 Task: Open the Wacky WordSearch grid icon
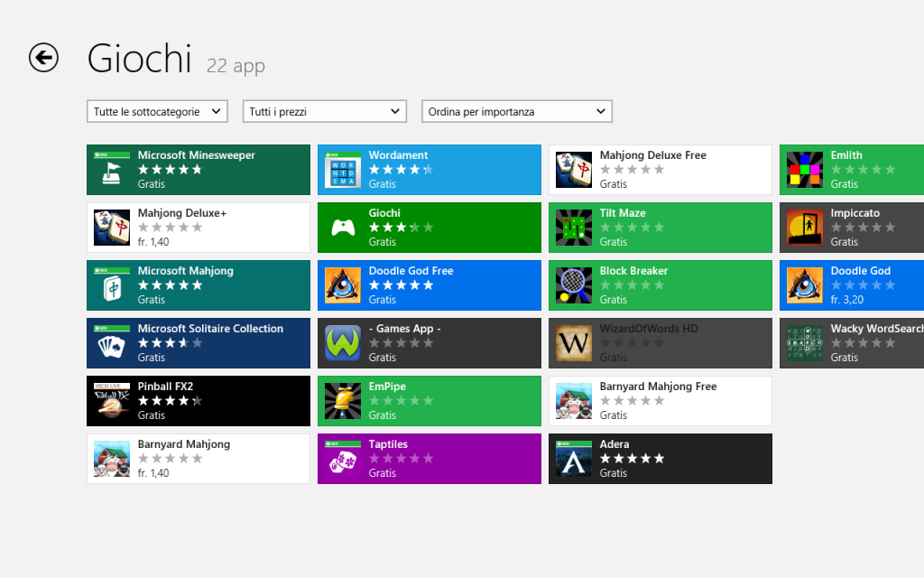[x=805, y=343]
